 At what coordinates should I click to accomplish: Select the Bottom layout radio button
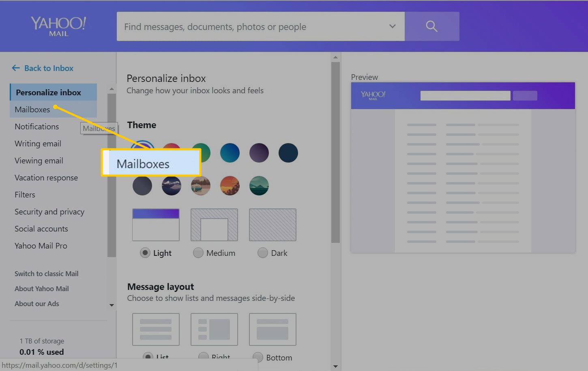click(x=258, y=357)
